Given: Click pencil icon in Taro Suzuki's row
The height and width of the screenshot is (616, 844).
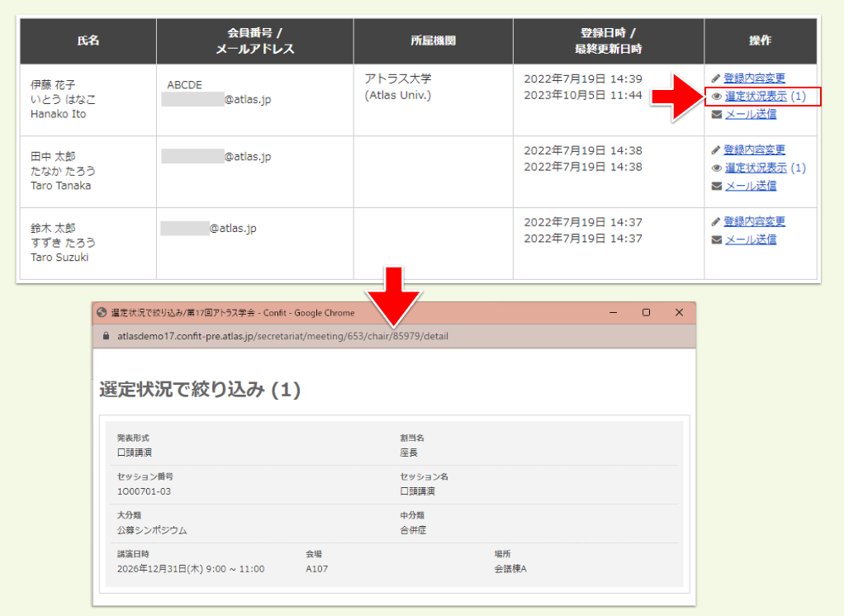Looking at the screenshot, I should click(x=716, y=222).
